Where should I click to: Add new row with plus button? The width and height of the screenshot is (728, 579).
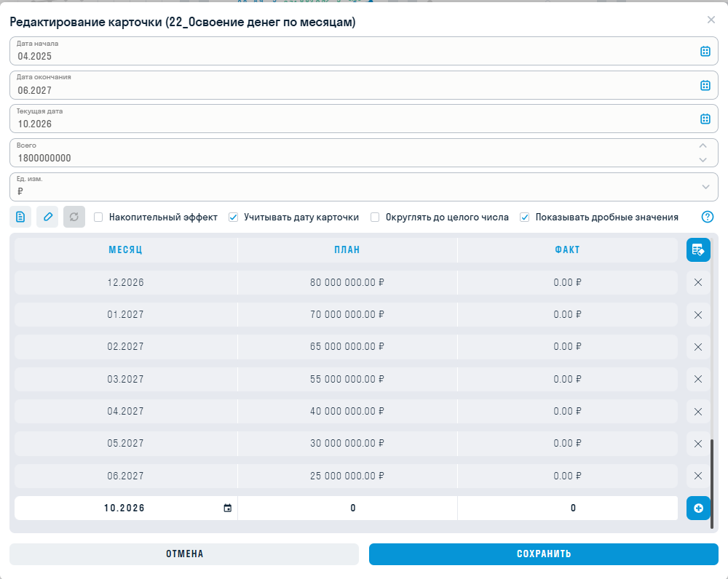click(698, 508)
